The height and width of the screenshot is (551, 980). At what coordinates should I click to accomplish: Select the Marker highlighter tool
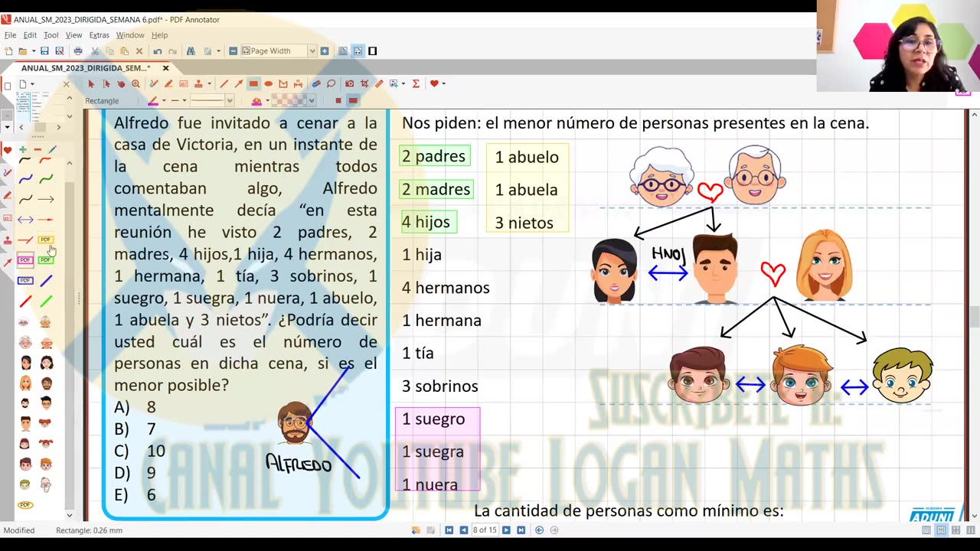168,83
